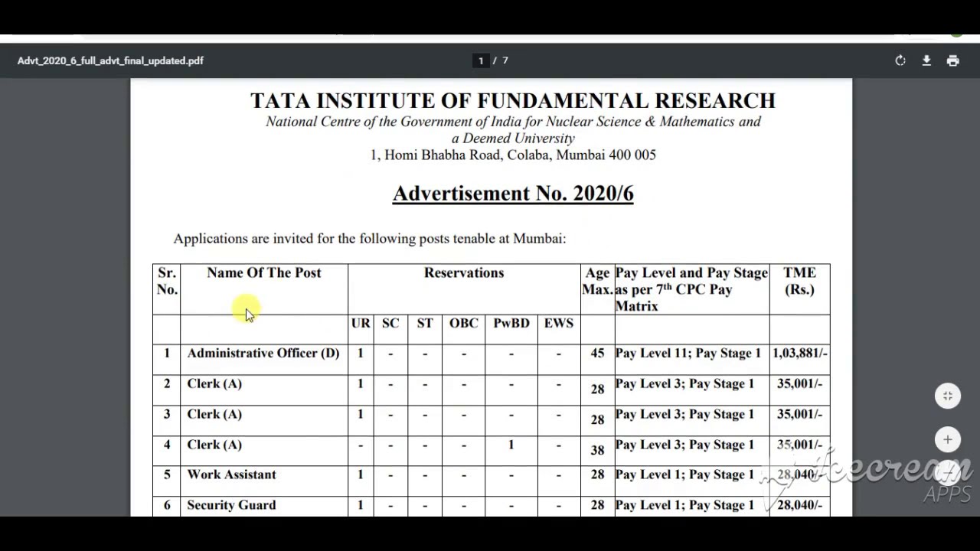Select the Advertisement No. 2020/6 heading
Screen dimensions: 980x551
[513, 194]
